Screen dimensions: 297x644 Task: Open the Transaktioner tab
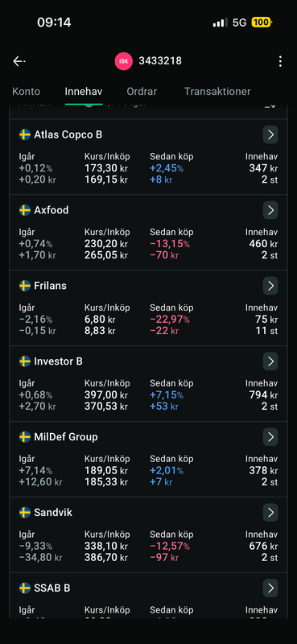(217, 91)
